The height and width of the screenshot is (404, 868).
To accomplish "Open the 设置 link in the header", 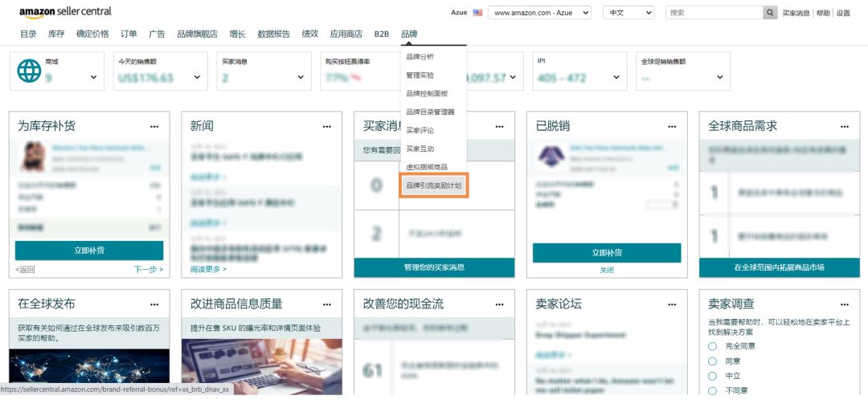I will pos(843,13).
